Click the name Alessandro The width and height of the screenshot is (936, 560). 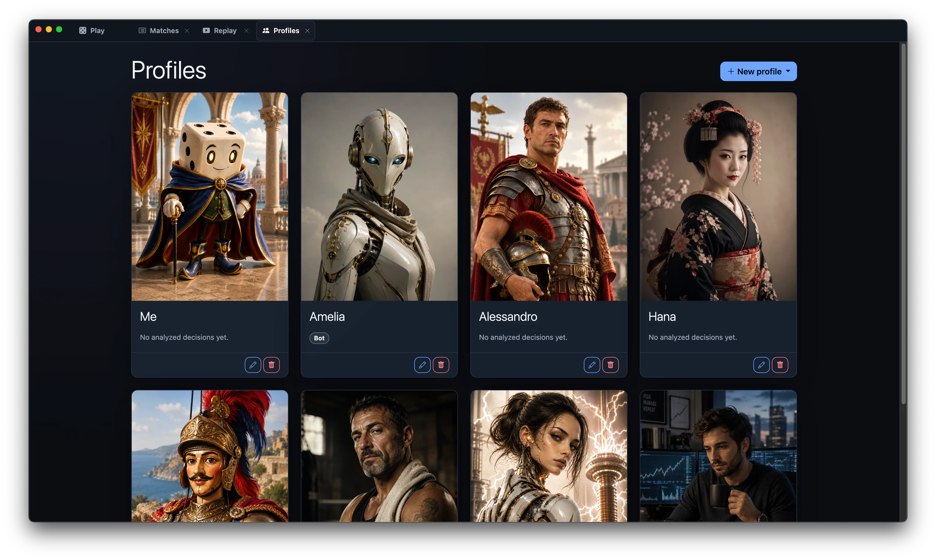[x=508, y=317]
